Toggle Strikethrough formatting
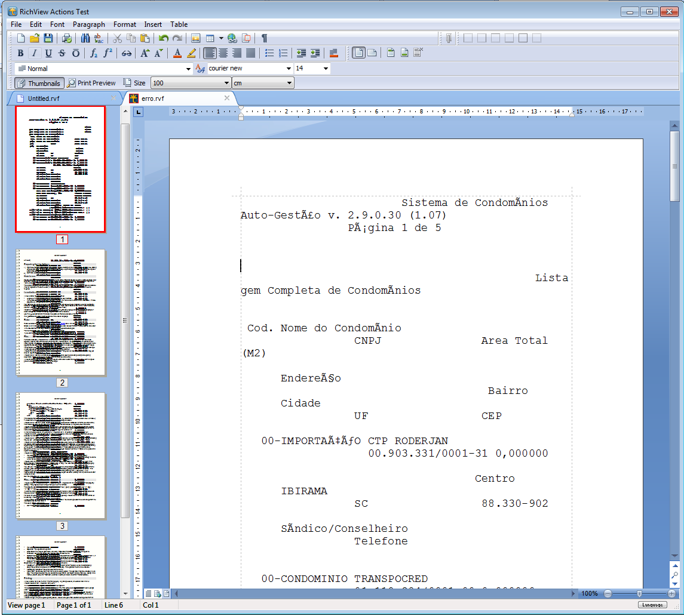Image resolution: width=684 pixels, height=616 pixels. click(62, 53)
